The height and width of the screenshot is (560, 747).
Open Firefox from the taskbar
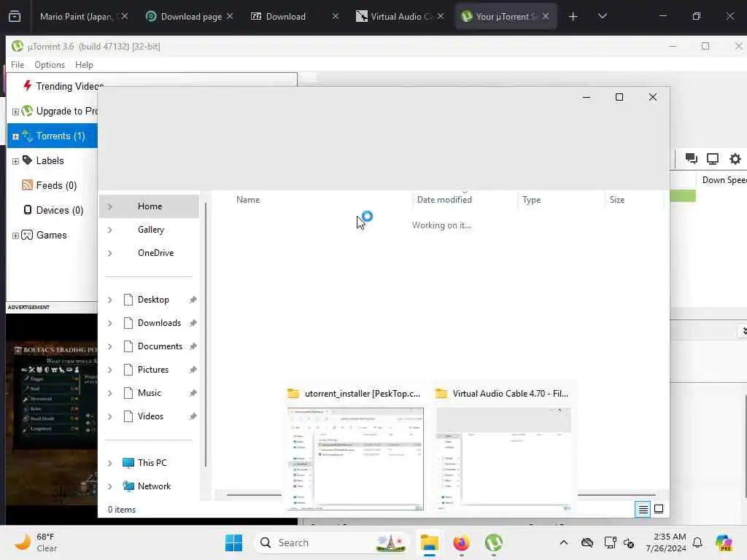tap(461, 542)
